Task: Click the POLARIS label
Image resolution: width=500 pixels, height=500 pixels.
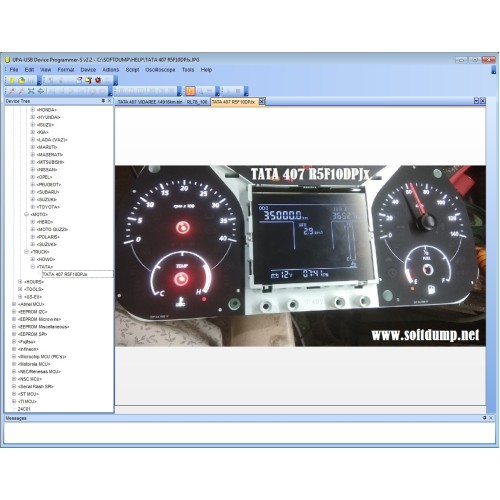Action: pyautogui.click(x=48, y=237)
